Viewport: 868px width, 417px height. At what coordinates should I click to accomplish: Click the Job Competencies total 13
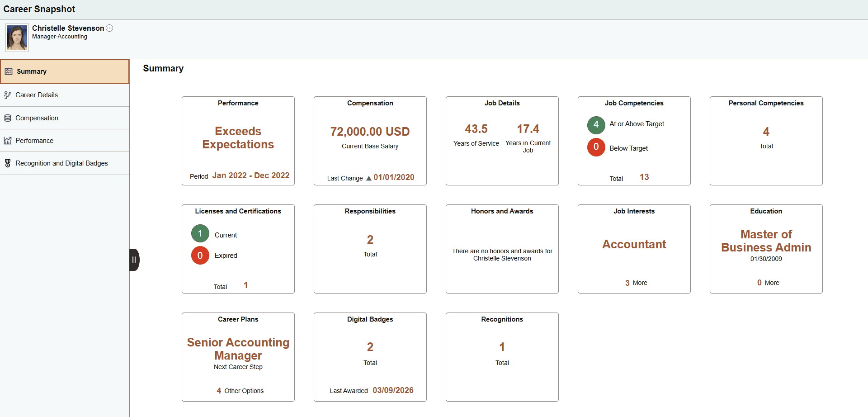coord(644,177)
